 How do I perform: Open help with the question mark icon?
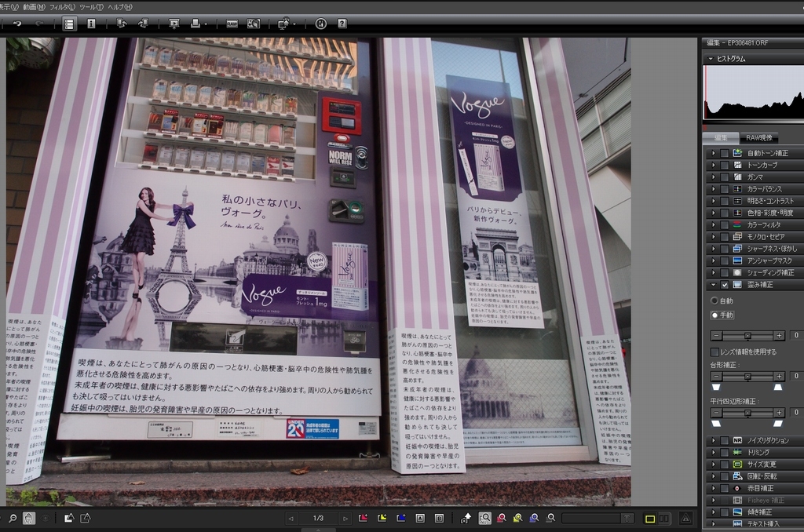[x=342, y=24]
